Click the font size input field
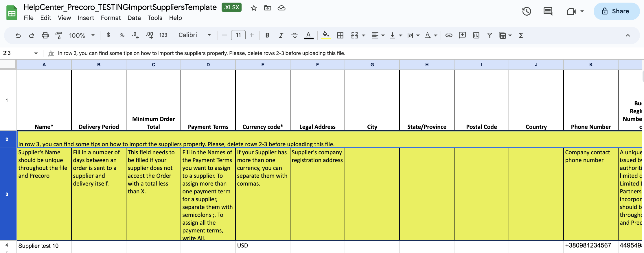644x253 pixels. pos(238,35)
